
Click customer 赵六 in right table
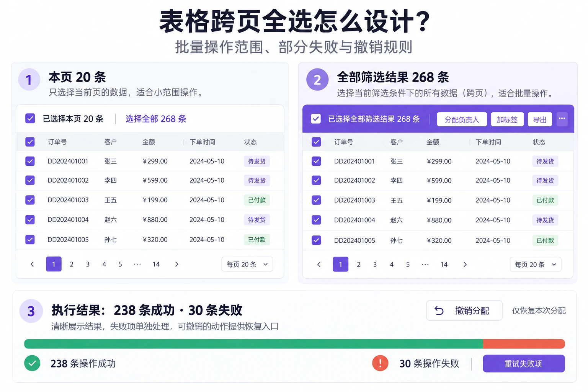pyautogui.click(x=397, y=220)
